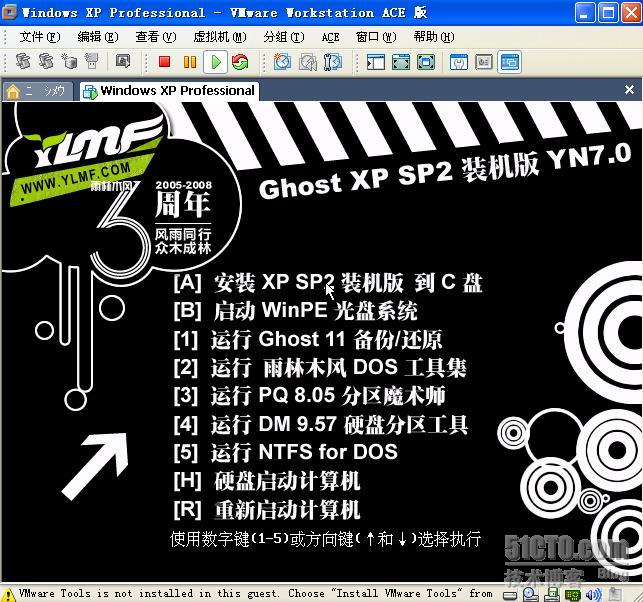Toggle the sidebar view icon

[x=375, y=62]
